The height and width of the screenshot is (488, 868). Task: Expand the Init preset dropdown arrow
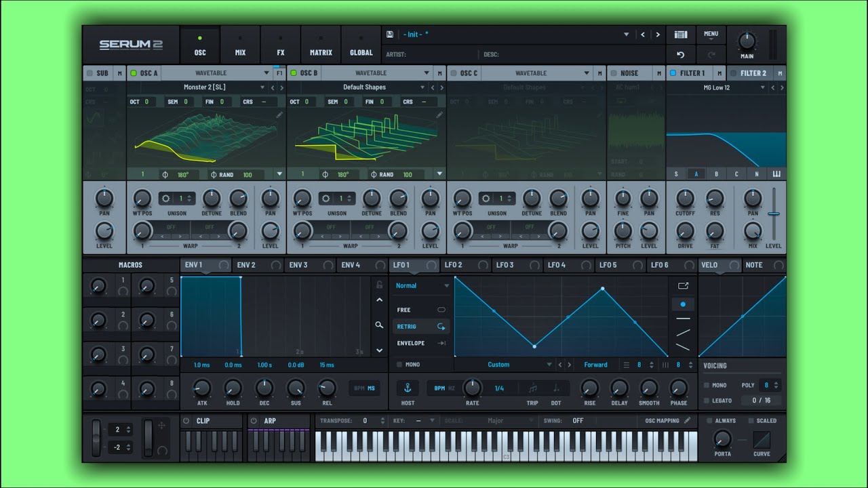[x=627, y=35]
